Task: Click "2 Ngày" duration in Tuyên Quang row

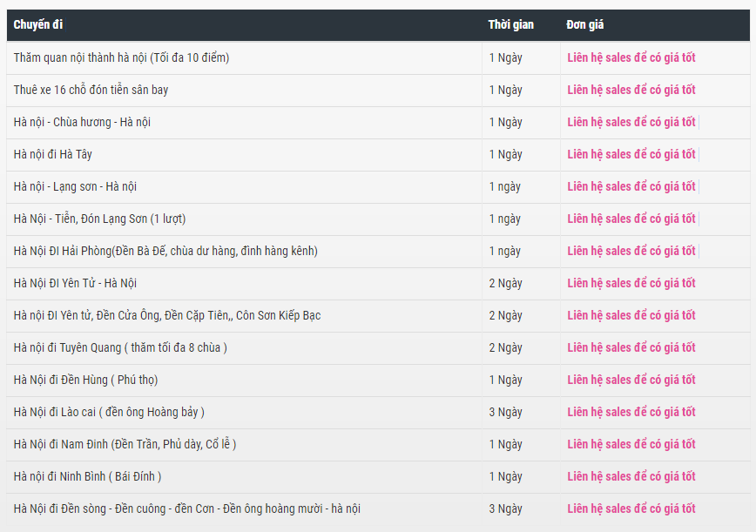Action: 505,347
